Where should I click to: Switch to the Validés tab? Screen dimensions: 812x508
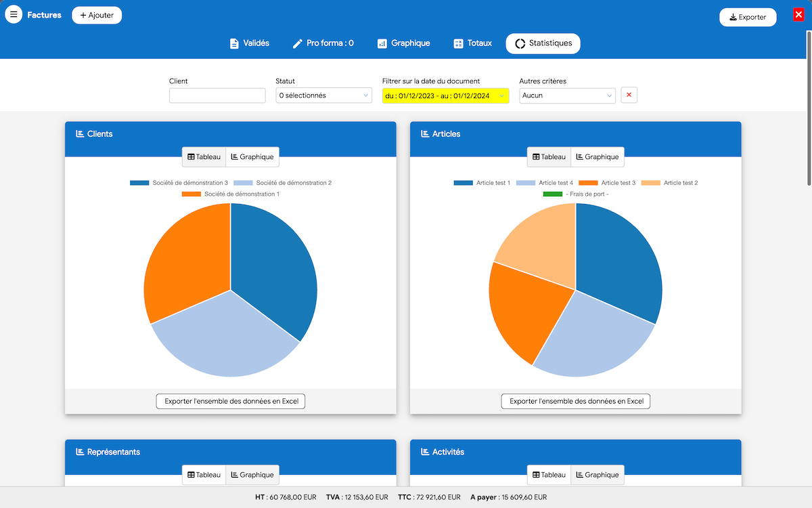[x=249, y=43]
